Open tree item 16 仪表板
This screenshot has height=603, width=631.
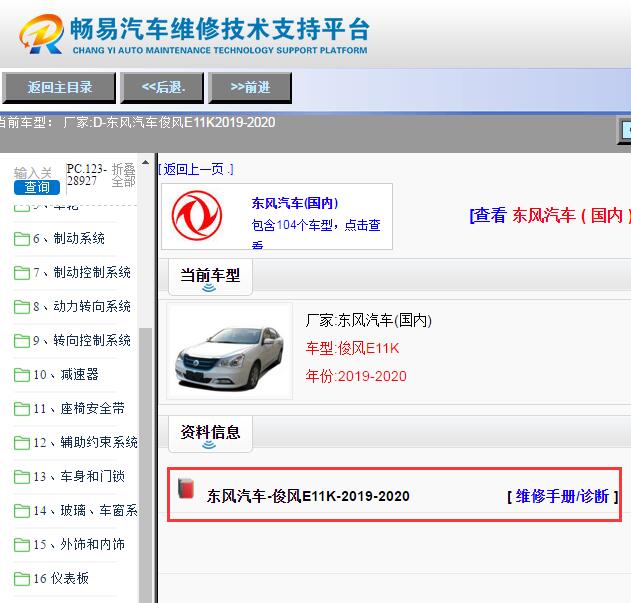pyautogui.click(x=61, y=578)
